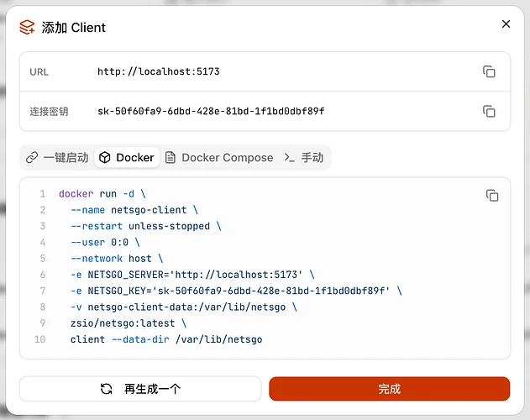Viewport: 530px width, 420px height.
Task: Click code line 'docker run -d \'
Action: tap(102, 194)
